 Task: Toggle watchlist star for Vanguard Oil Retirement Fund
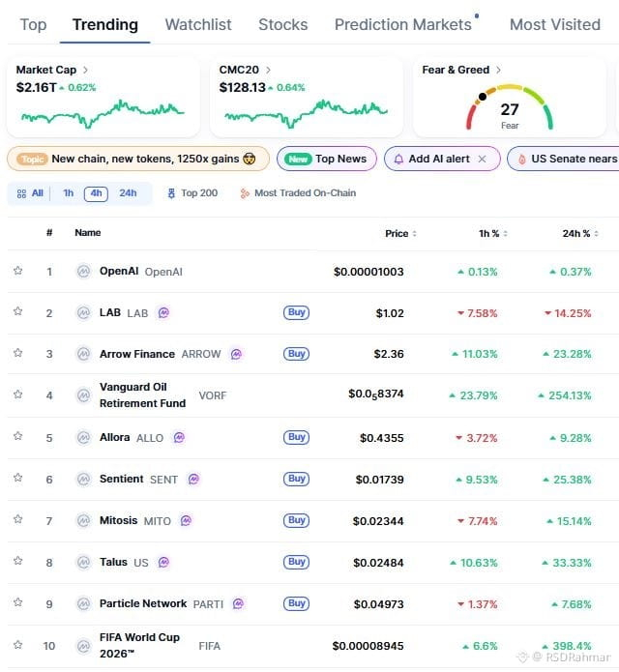pos(17,394)
